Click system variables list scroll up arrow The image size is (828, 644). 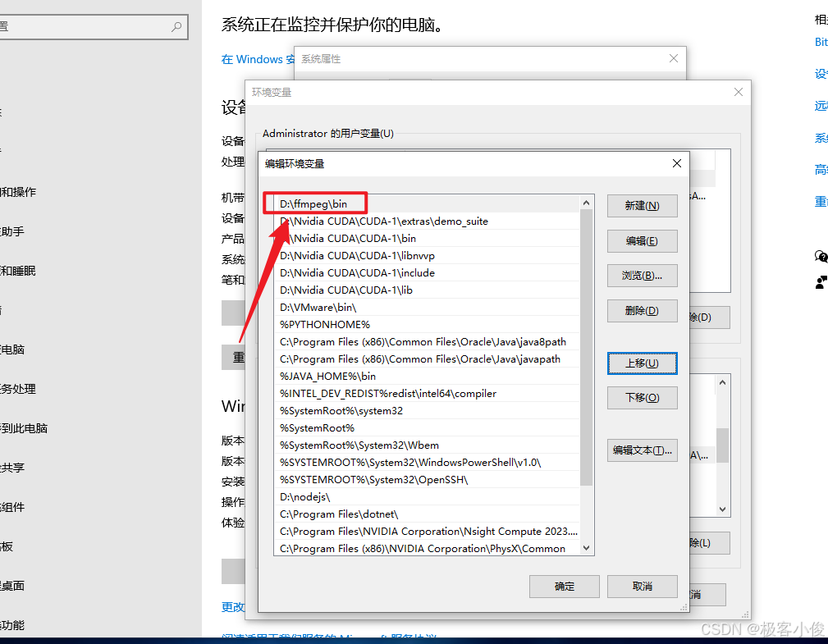(x=722, y=382)
